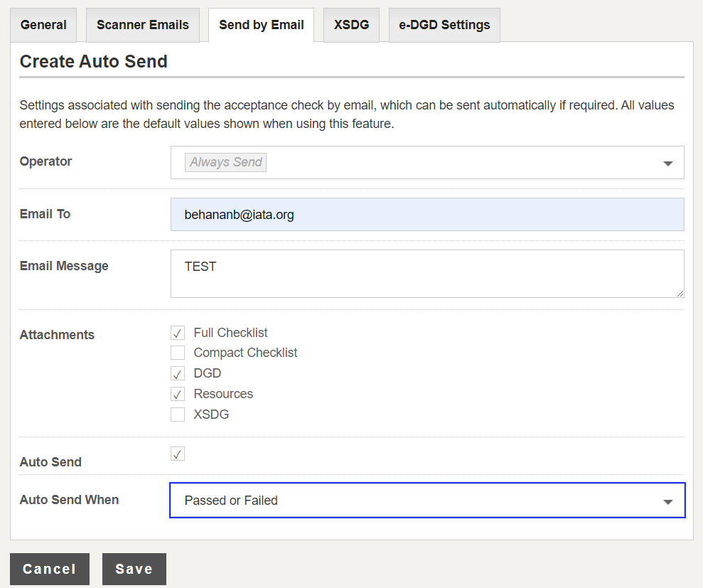Switch to the General tab
Viewport: 703px width, 588px height.
tap(43, 25)
